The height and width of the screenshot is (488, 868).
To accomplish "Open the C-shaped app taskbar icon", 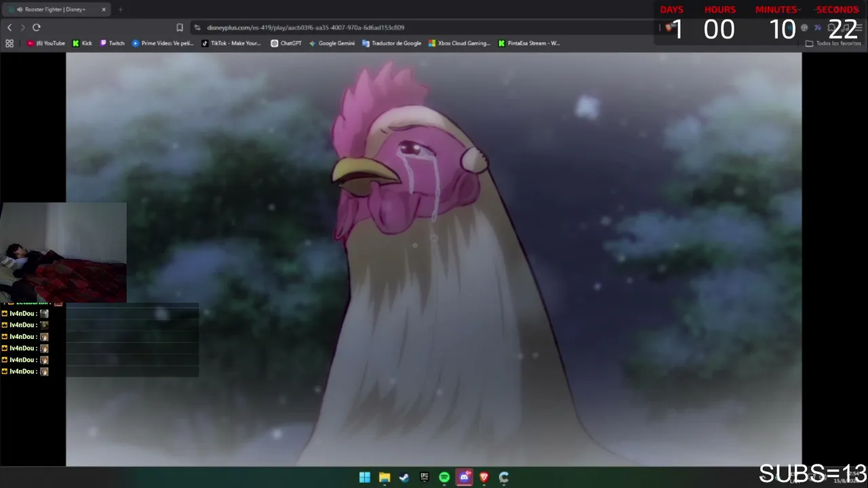I will click(x=504, y=477).
